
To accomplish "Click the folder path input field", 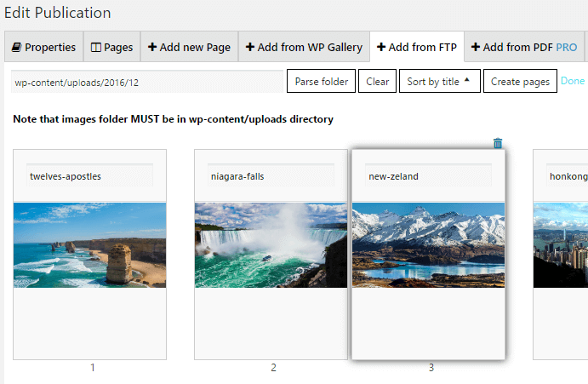I will click(147, 82).
